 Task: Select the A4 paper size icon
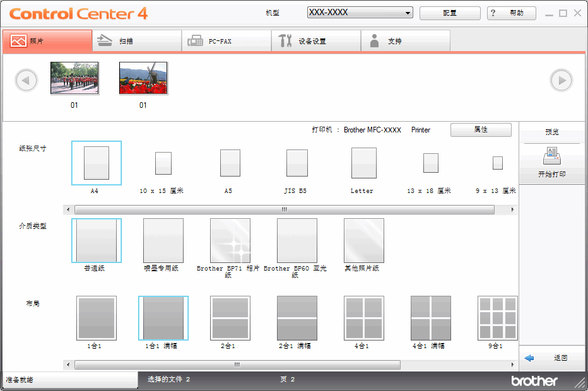tap(96, 163)
